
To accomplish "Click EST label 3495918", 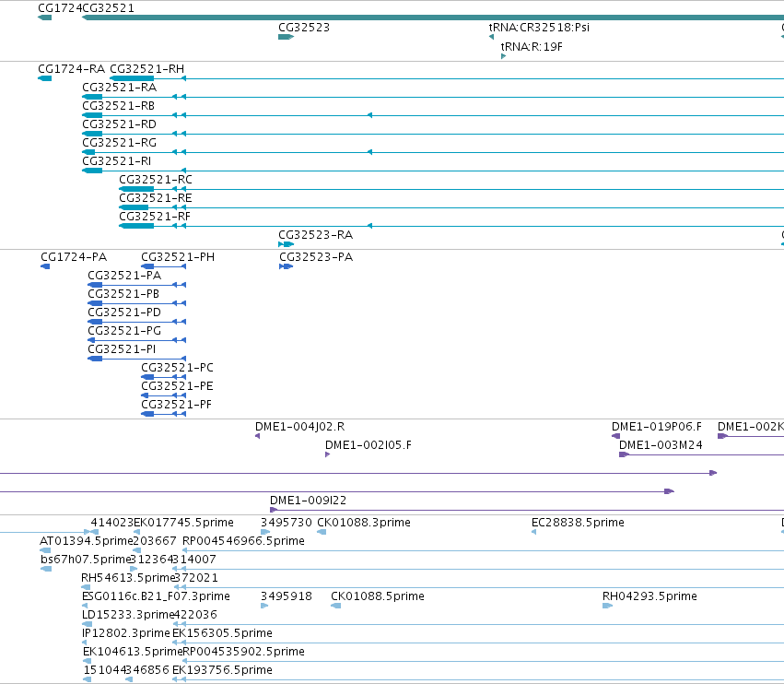I will [x=287, y=597].
